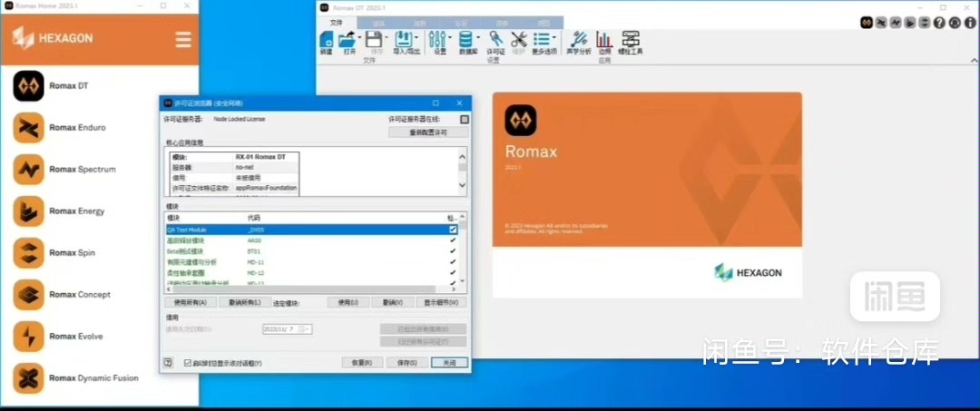Expand the 保存 dropdown arrow

point(387,38)
